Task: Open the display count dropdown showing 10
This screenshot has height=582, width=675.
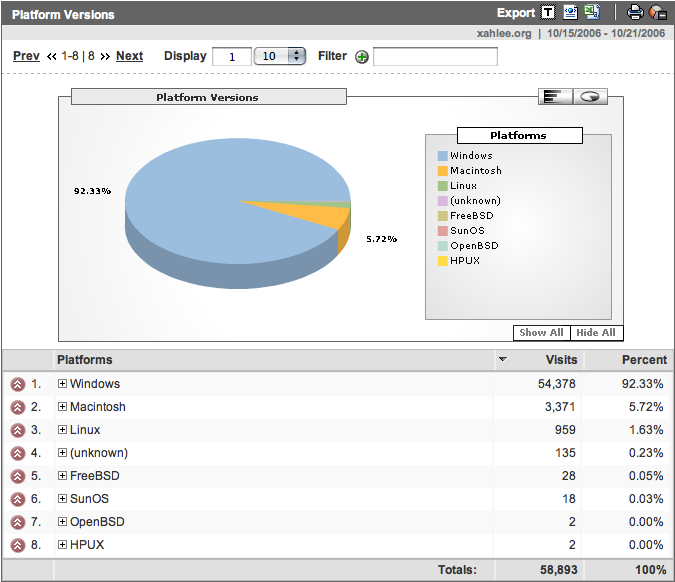Action: click(x=280, y=56)
